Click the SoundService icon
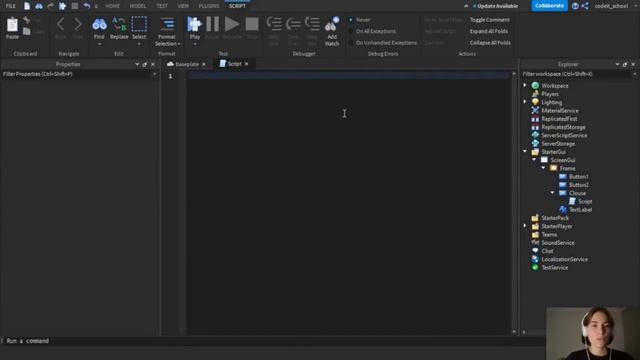Screen dimensions: 640x360 coord(535,242)
